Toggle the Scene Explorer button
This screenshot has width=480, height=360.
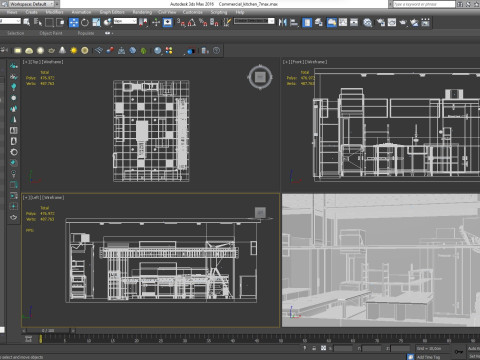tap(307, 23)
